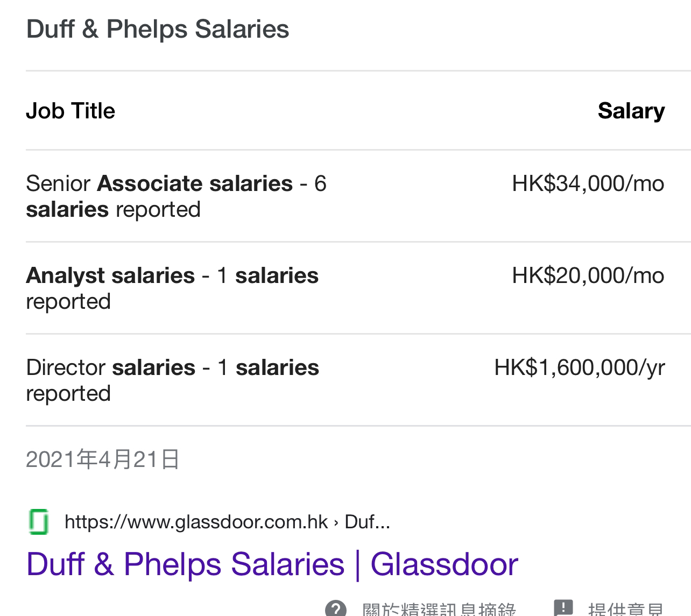Viewport: 691px width, 616px height.
Task: Click the 2021年4月21日 date text
Action: [103, 460]
